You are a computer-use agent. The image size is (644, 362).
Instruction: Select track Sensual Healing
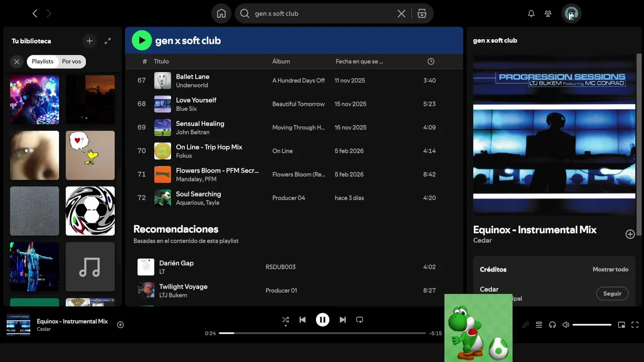(200, 123)
